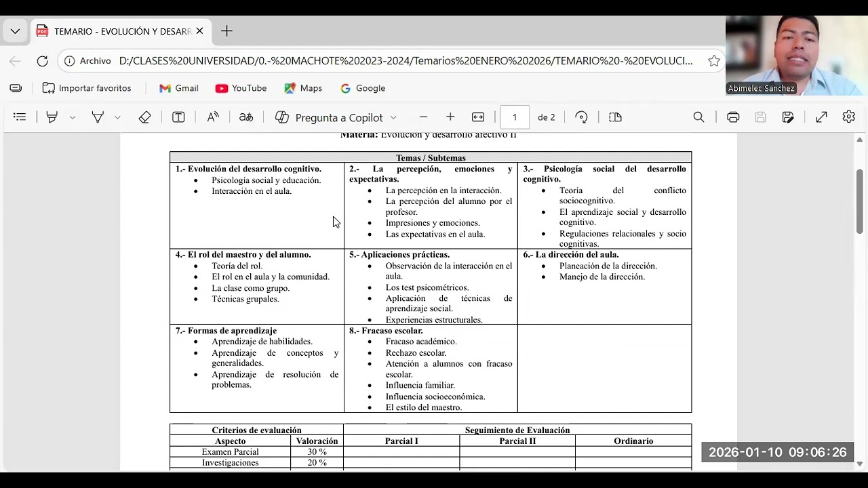The height and width of the screenshot is (488, 868).
Task: Reload the current page
Action: pos(42,61)
